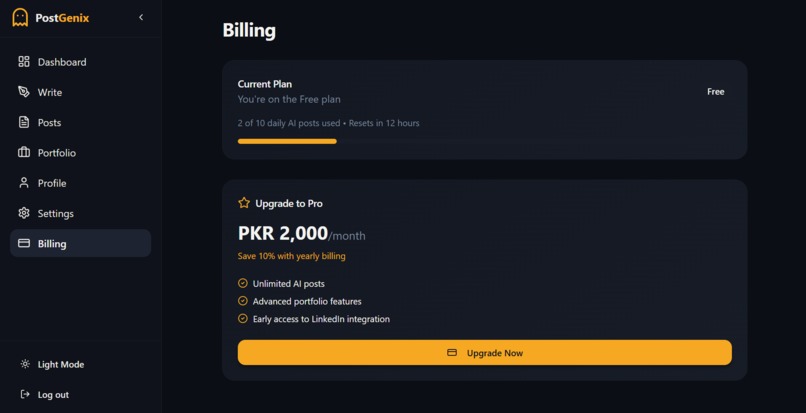This screenshot has width=806, height=413.
Task: Collapse the sidebar with the chevron arrow
Action: tap(141, 17)
